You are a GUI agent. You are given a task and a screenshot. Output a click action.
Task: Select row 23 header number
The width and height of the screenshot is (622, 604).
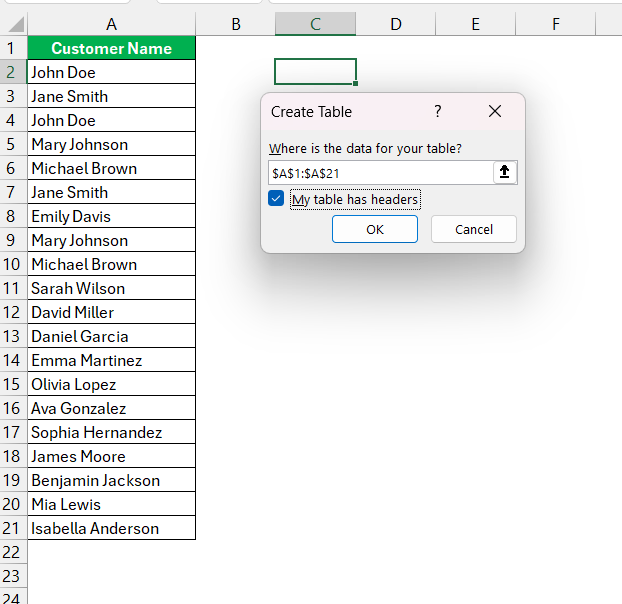[x=13, y=576]
